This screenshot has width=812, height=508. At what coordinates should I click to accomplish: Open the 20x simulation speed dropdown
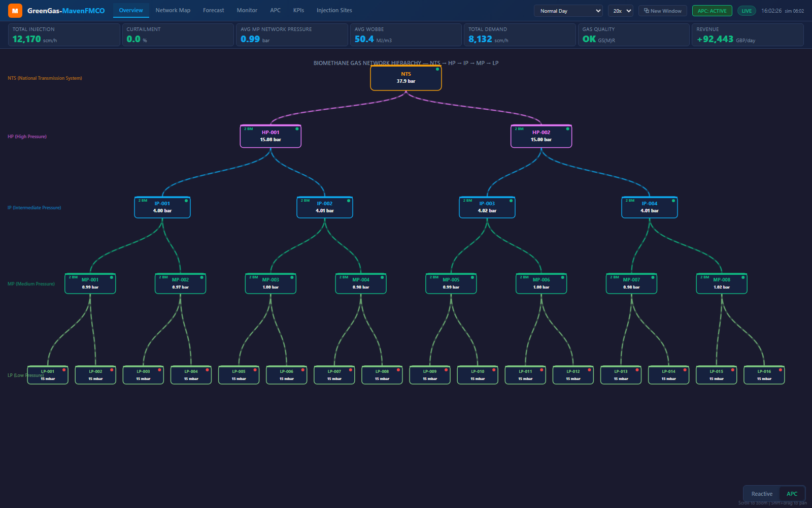tap(621, 10)
